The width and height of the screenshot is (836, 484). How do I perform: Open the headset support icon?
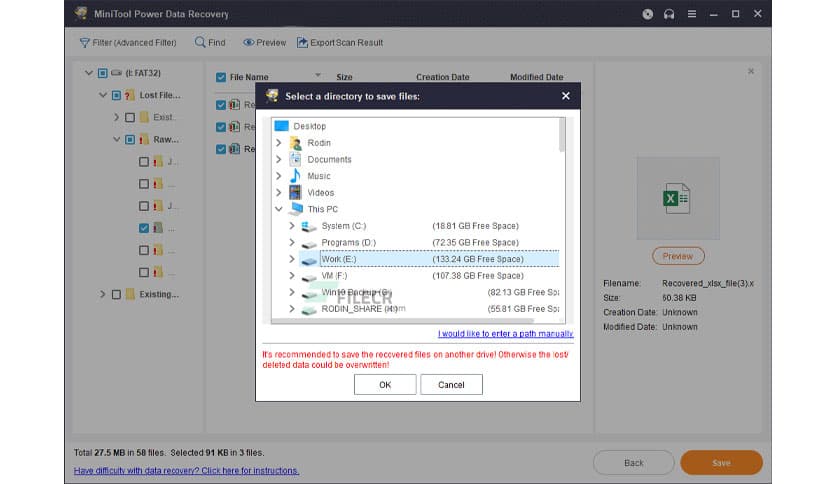coord(669,14)
